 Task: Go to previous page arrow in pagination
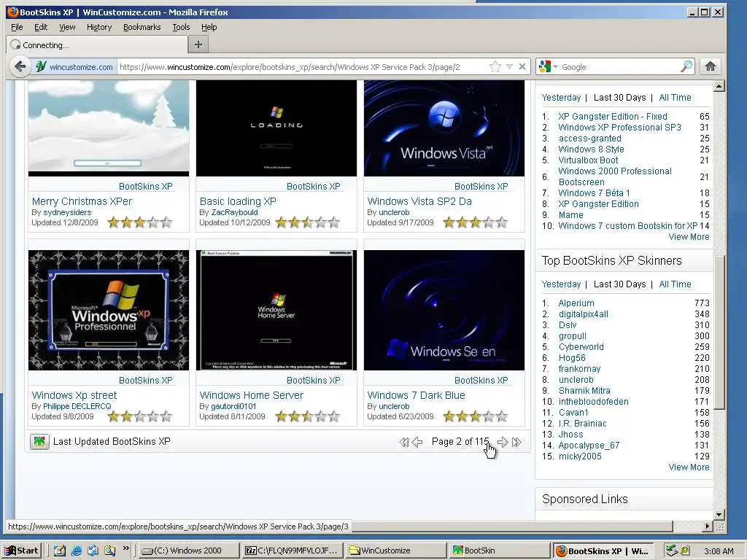[x=417, y=442]
